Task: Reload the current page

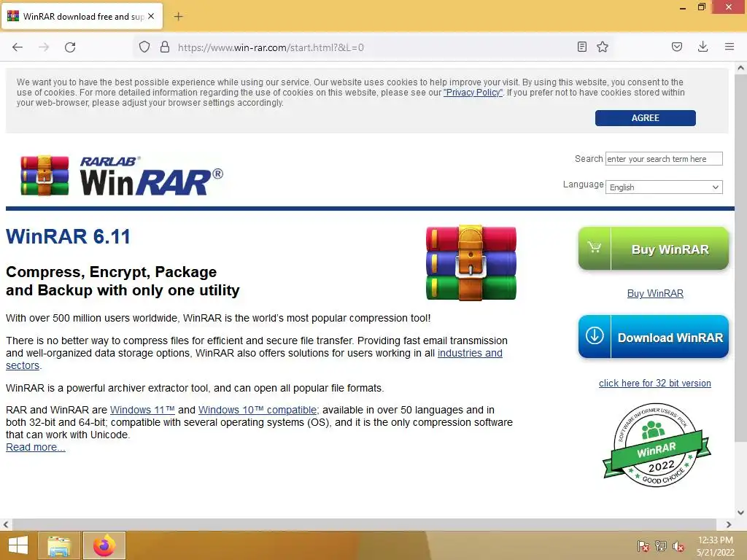Action: 70,47
